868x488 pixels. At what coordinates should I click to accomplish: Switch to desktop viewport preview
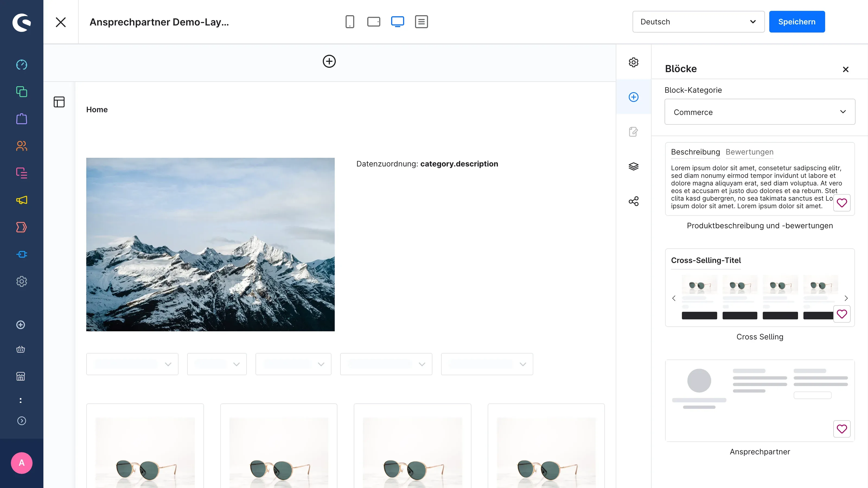(398, 22)
